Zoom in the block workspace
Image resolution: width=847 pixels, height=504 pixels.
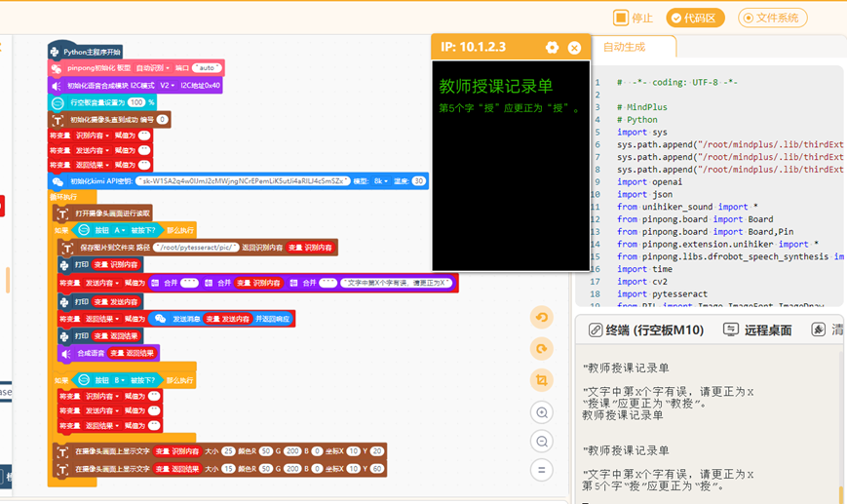(541, 412)
